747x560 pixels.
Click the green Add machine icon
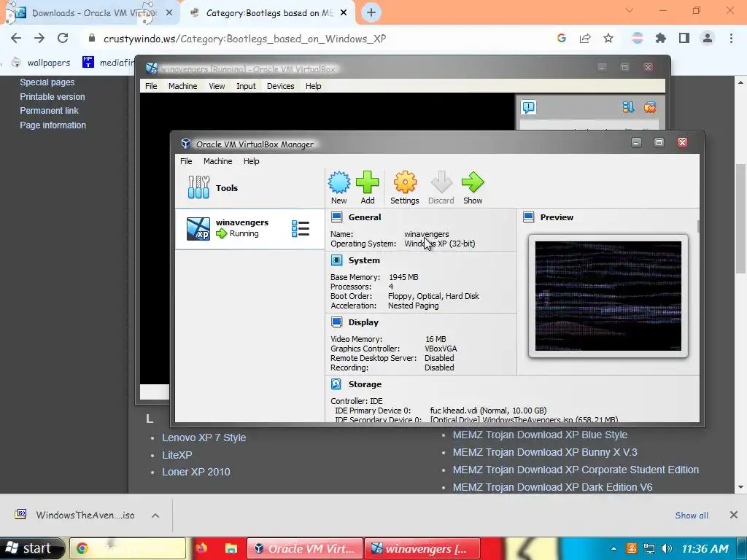(368, 182)
